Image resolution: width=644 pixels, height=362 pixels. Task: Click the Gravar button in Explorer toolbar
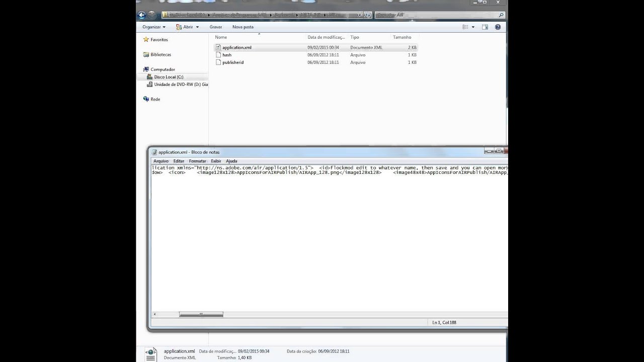pyautogui.click(x=216, y=27)
